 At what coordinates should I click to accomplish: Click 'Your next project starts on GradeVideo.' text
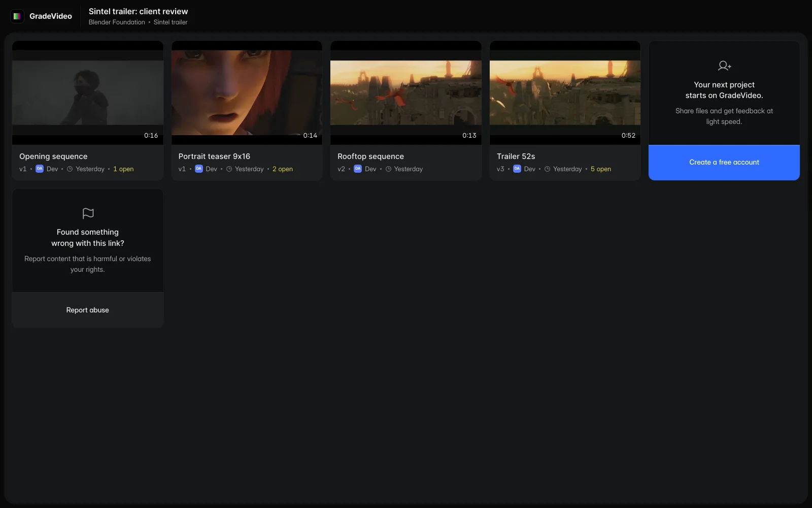point(724,90)
